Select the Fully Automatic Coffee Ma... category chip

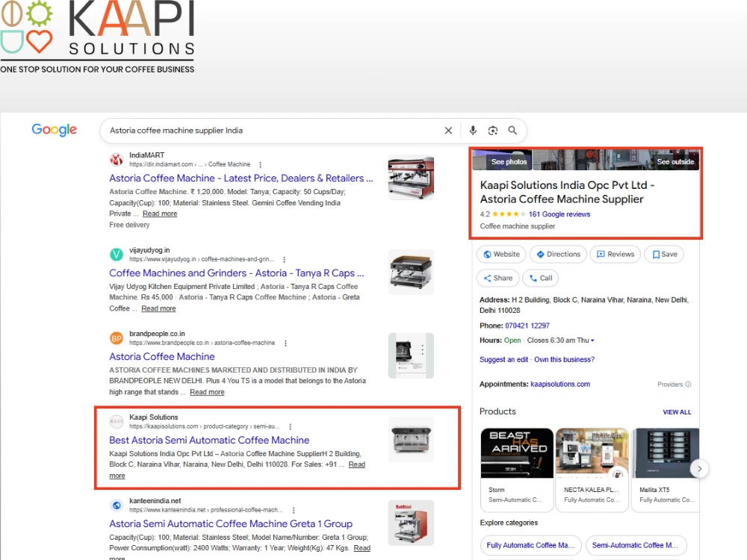530,545
